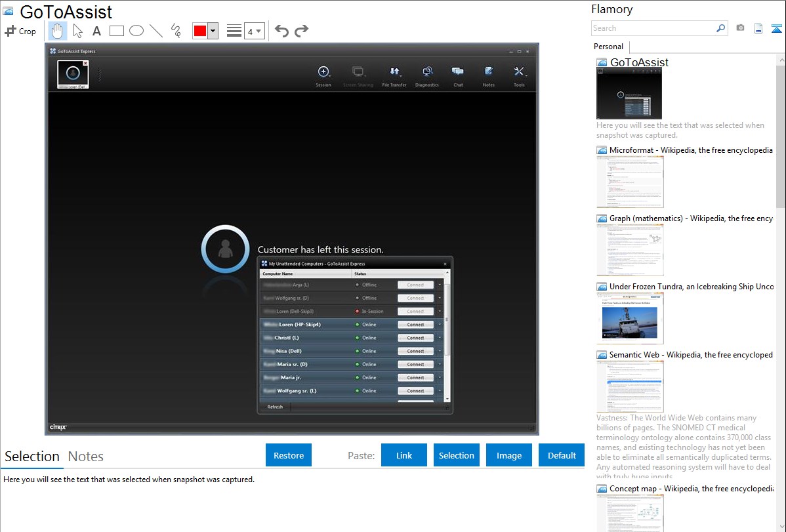The image size is (786, 532).
Task: Open Graph (mathematics) Wikipedia snapshot
Action: 630,250
